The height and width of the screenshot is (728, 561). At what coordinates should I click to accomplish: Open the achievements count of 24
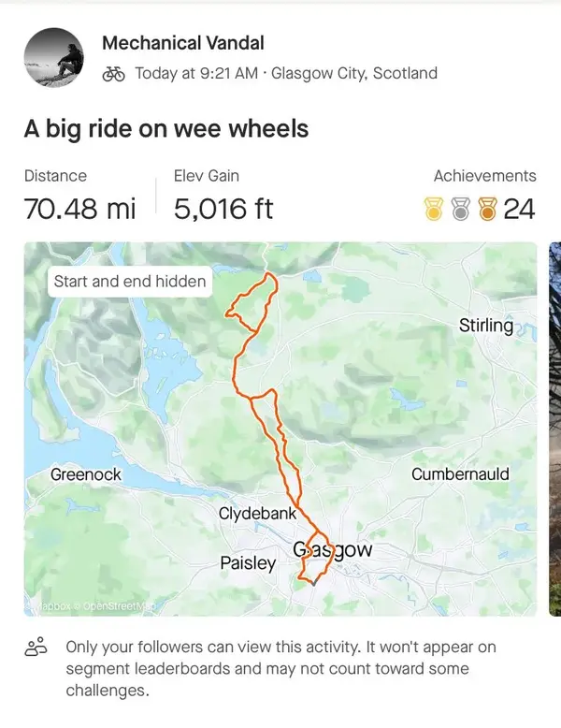[x=519, y=209]
